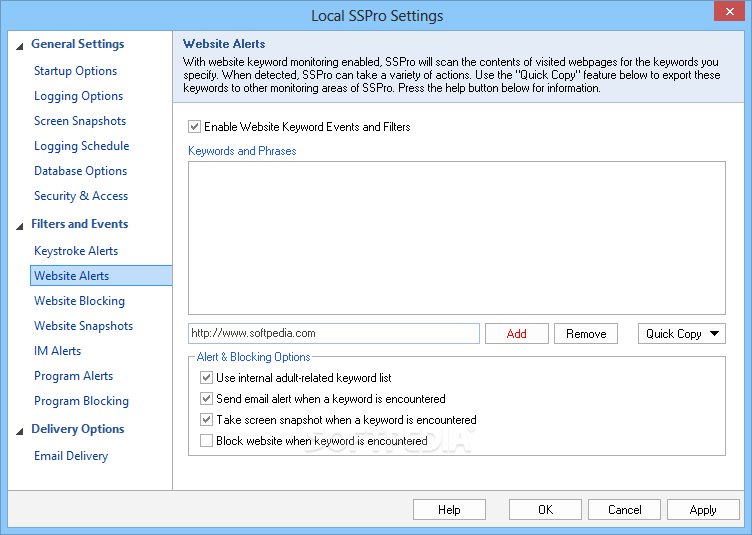The height and width of the screenshot is (535, 752).
Task: Open Security & Access settings
Action: pyautogui.click(x=81, y=196)
